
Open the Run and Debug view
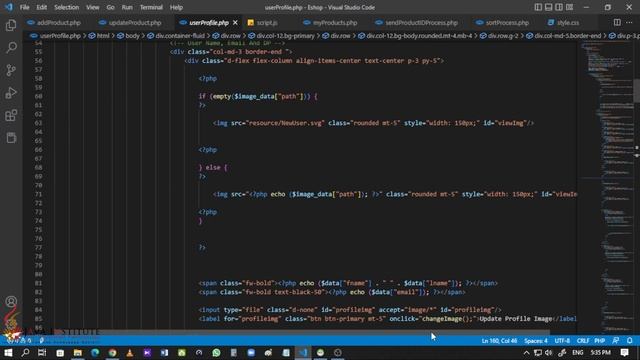point(11,93)
